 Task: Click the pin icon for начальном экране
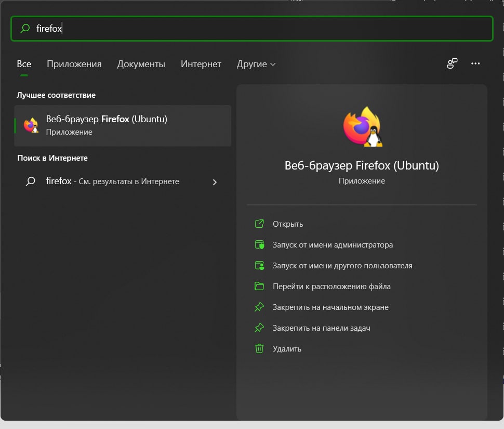(x=259, y=307)
